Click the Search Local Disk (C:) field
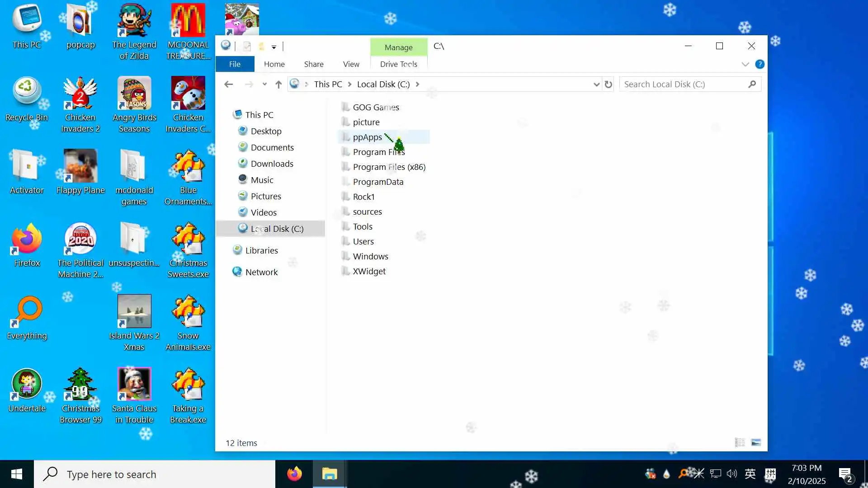 click(683, 84)
